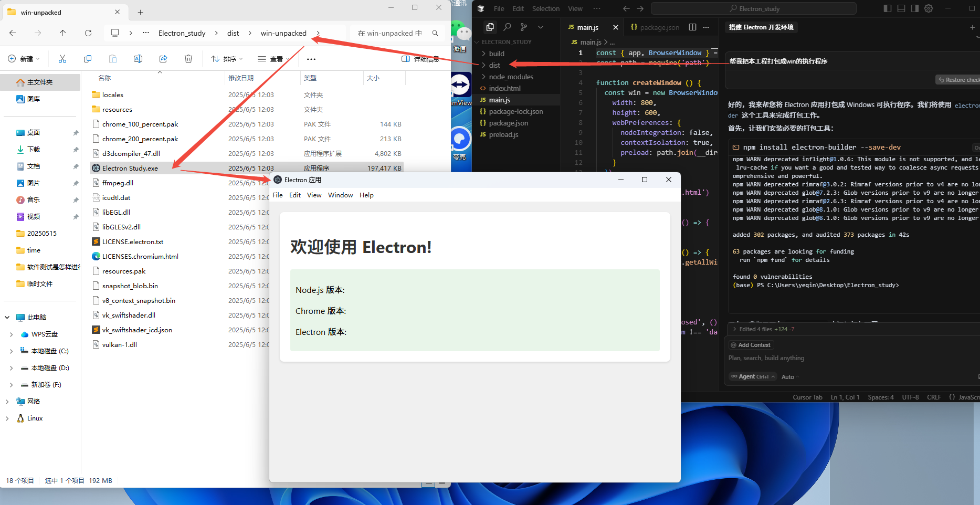This screenshot has height=505, width=980.
Task: Open the Explorer files view in Cursor
Action: click(490, 27)
